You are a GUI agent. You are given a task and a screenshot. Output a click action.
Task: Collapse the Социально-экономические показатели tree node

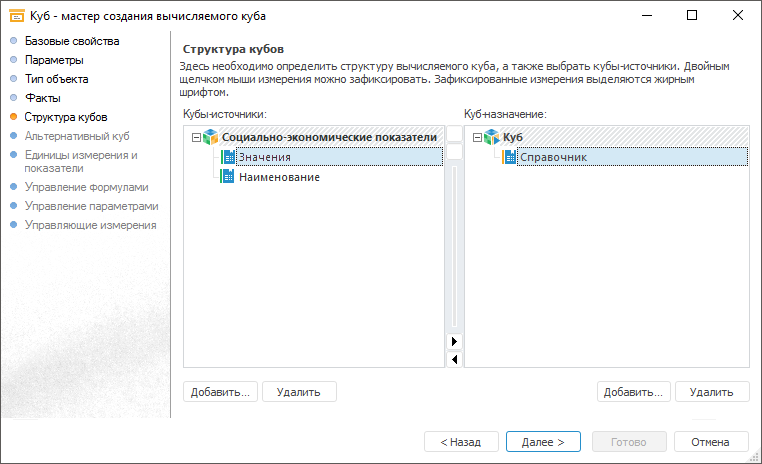(194, 137)
